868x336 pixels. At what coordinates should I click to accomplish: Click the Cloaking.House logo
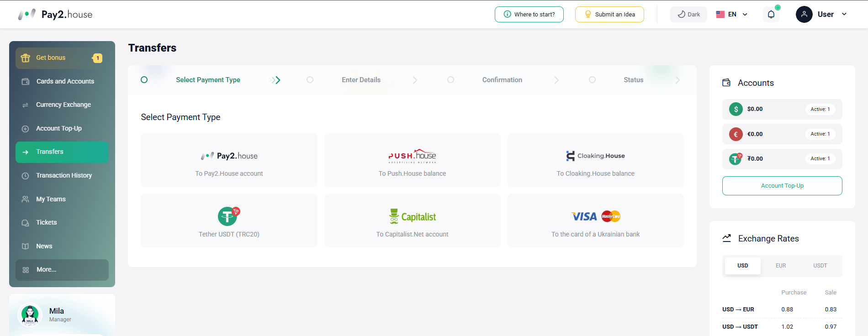(x=596, y=156)
